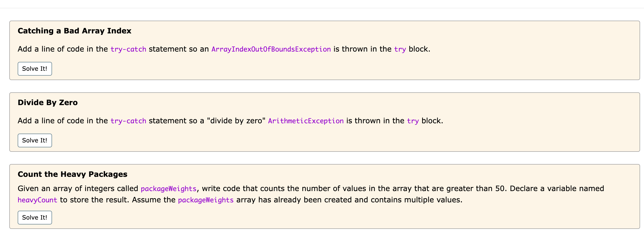
Task: Select the 'Divide By Zero' heading
Action: (48, 103)
